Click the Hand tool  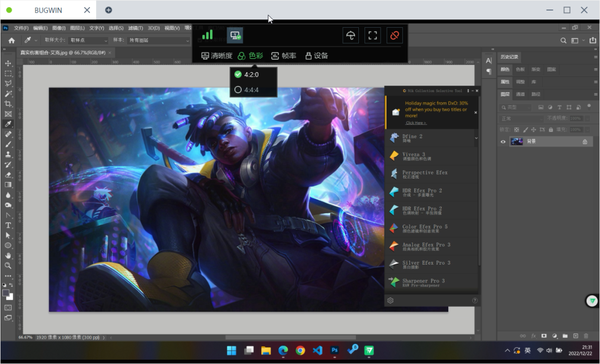click(x=8, y=255)
